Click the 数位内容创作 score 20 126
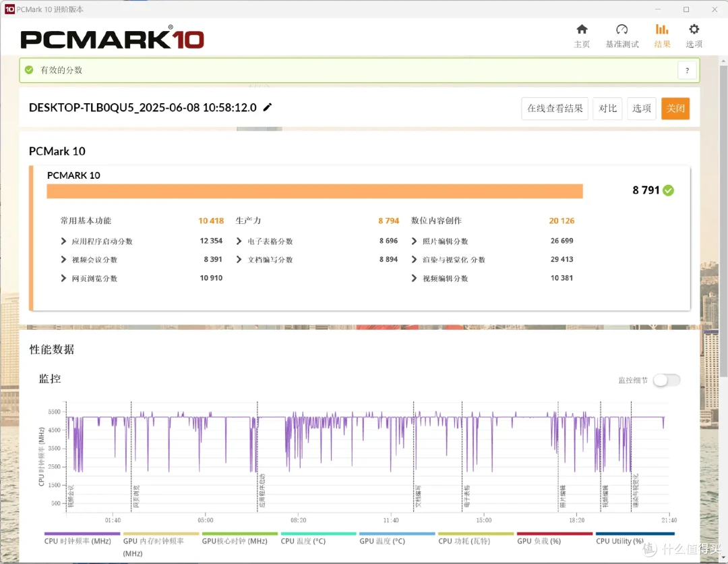 click(x=562, y=221)
